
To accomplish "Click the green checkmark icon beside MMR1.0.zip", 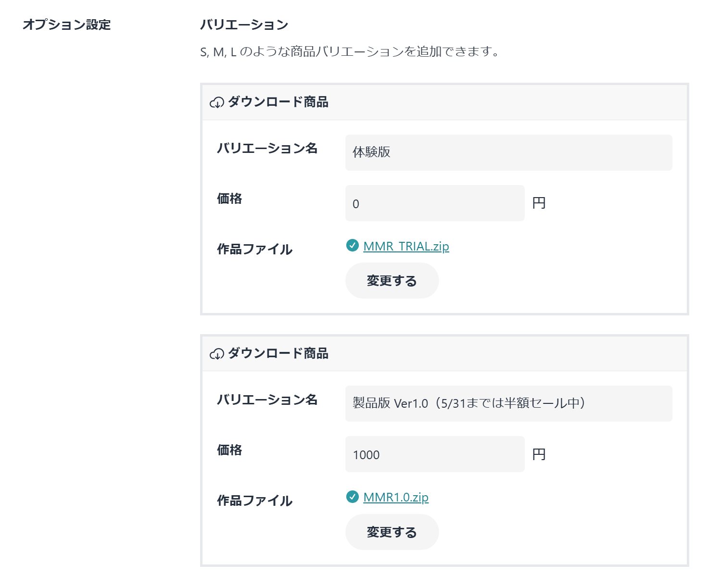I will tap(352, 497).
